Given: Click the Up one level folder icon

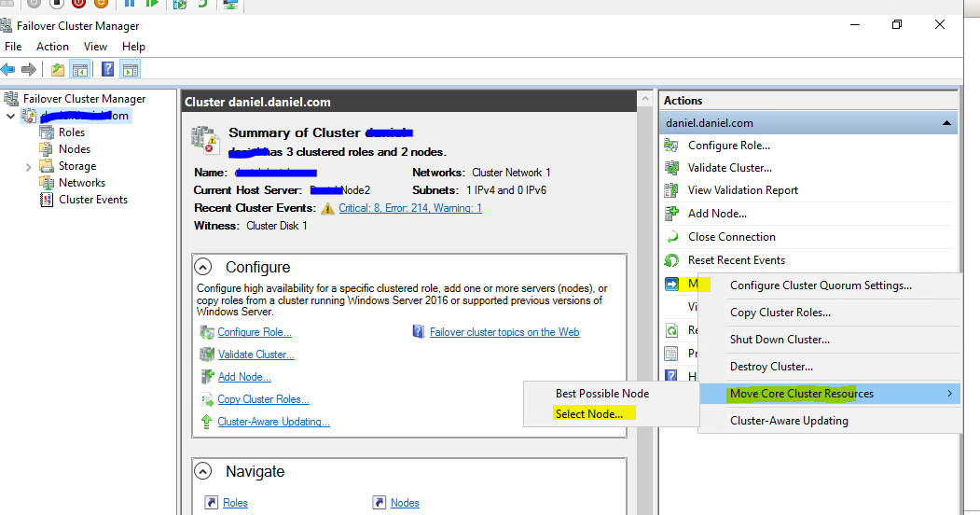Looking at the screenshot, I should [x=58, y=69].
